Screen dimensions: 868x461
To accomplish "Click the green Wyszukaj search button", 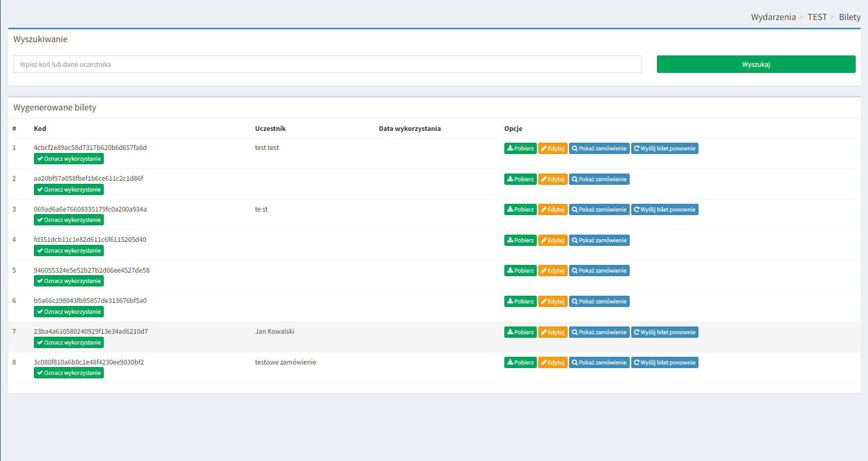I will 756,64.
